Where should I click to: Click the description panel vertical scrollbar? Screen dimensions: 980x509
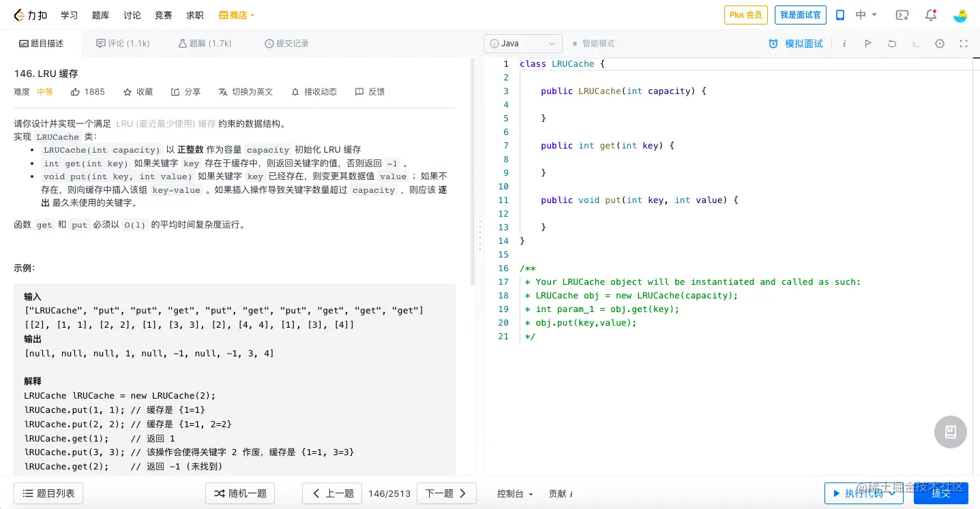click(x=473, y=170)
